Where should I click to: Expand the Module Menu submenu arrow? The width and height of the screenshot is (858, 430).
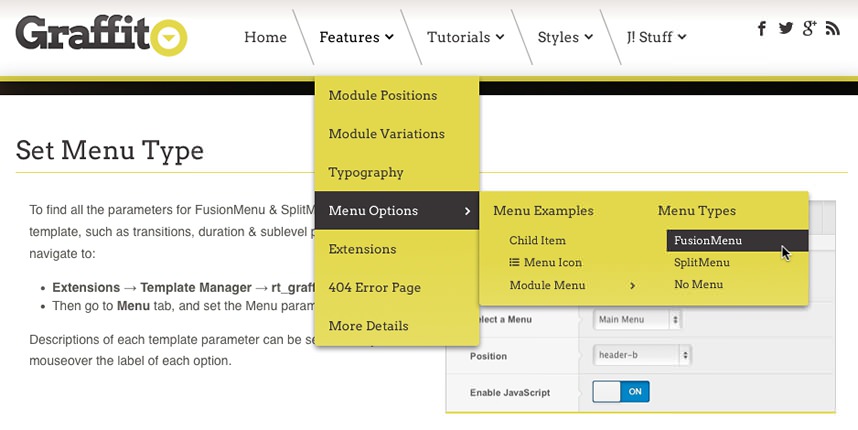[633, 286]
